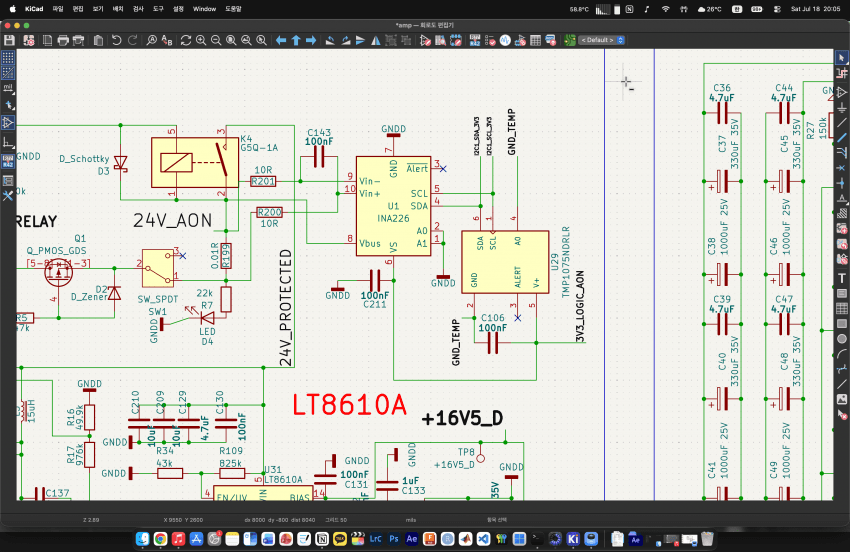The width and height of the screenshot is (850, 552).
Task: Mirror selection horizontally
Action: [x=376, y=40]
